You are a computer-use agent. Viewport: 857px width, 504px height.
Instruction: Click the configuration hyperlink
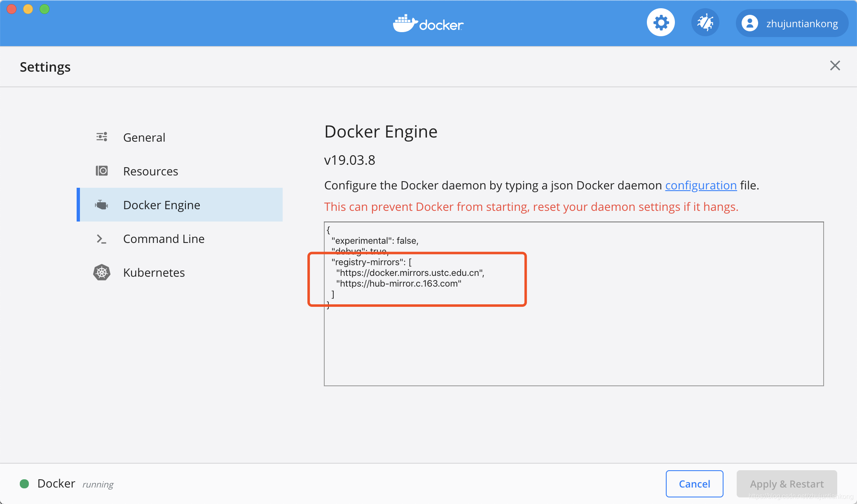[x=701, y=185]
